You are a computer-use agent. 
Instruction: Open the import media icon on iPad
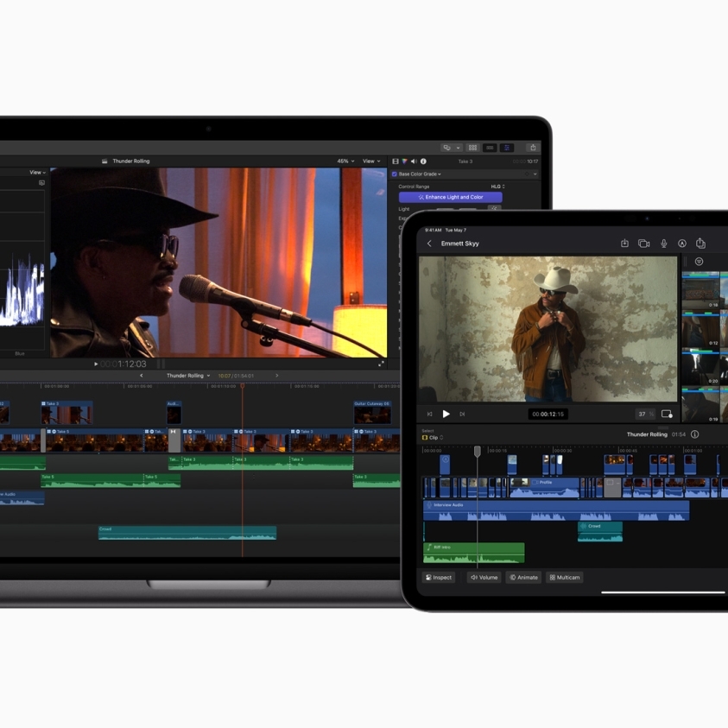[x=624, y=244]
